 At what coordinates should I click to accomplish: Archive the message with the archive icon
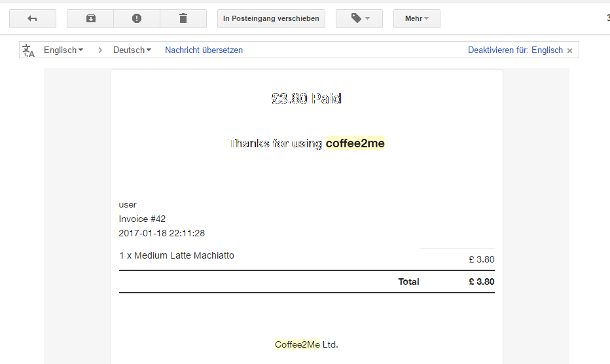pyautogui.click(x=90, y=19)
